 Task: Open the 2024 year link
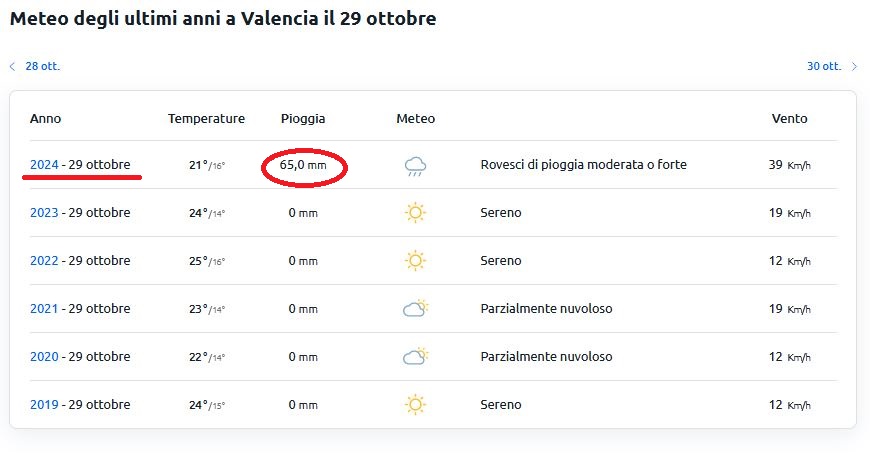pyautogui.click(x=44, y=165)
